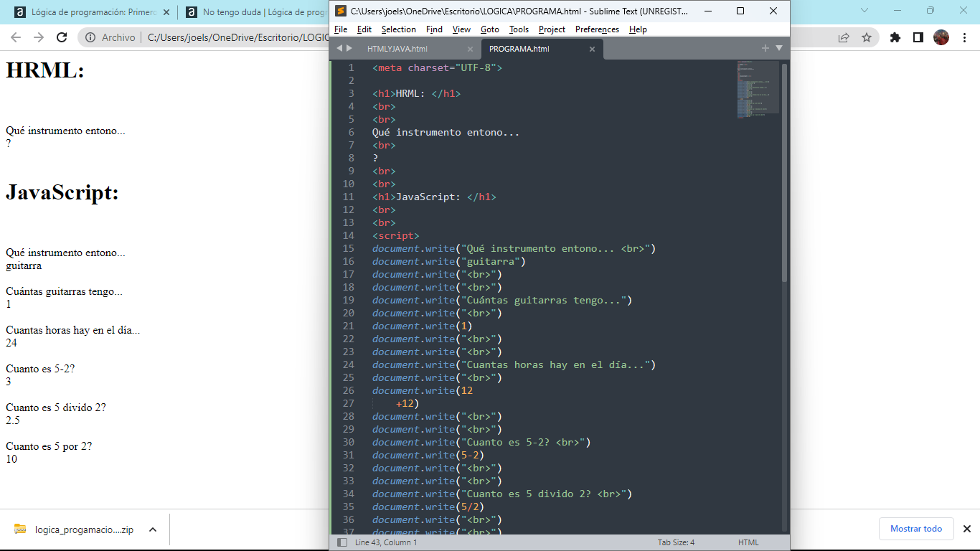Open the downloaded logica_progamacio zip file
This screenshot has height=551, width=980.
coord(84,529)
